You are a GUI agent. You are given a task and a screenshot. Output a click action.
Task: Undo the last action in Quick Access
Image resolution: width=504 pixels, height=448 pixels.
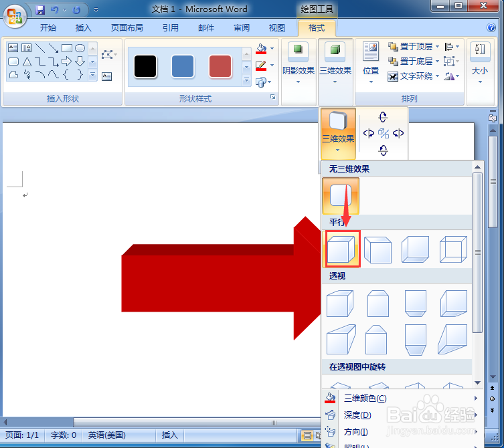pos(54,10)
